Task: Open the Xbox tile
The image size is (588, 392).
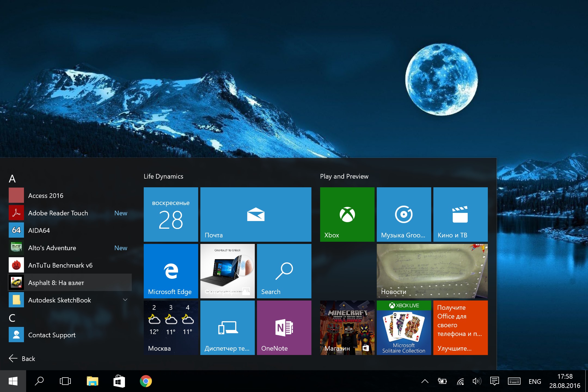Action: (x=347, y=215)
